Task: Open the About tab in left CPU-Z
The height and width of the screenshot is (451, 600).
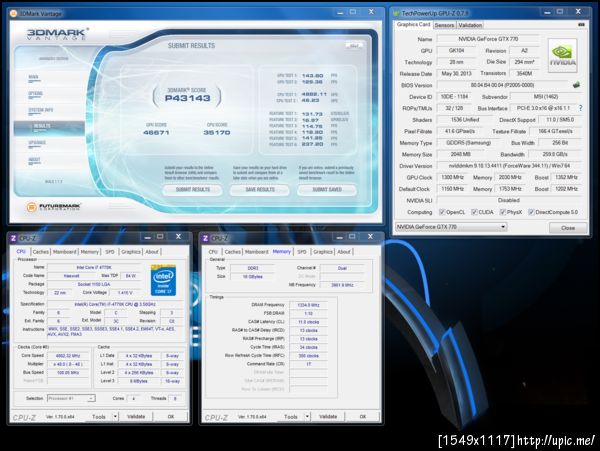Action: click(152, 252)
